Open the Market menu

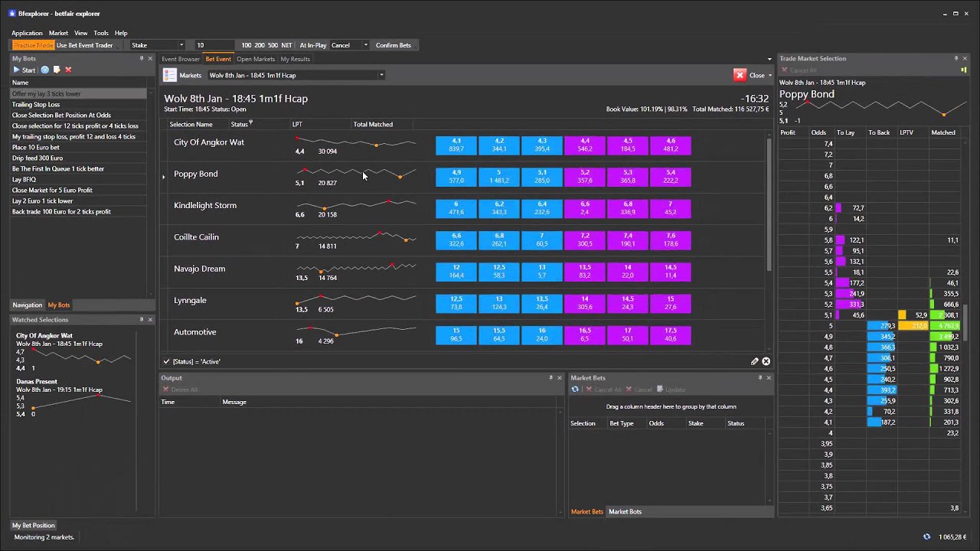click(x=58, y=33)
